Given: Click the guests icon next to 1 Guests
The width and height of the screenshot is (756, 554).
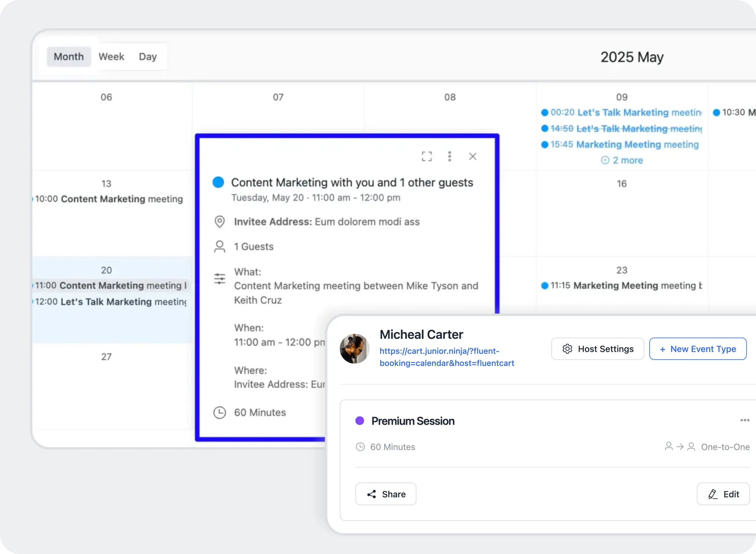Looking at the screenshot, I should click(x=220, y=246).
